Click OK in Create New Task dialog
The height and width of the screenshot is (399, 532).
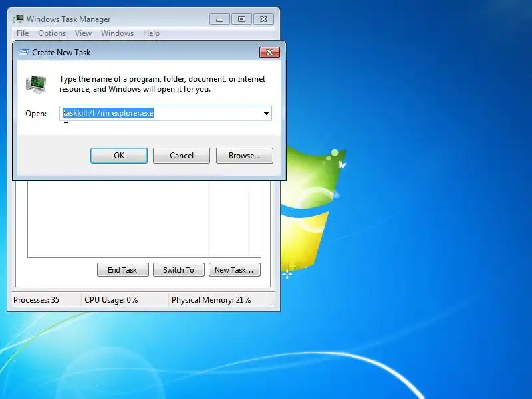pos(119,156)
